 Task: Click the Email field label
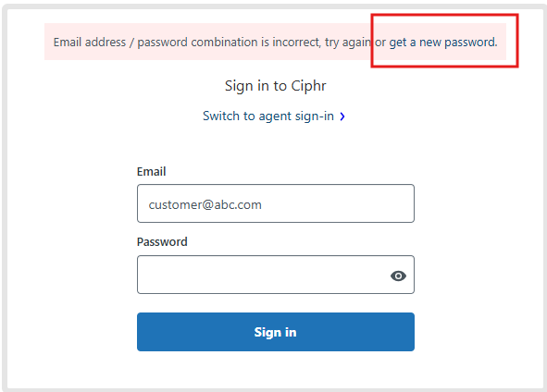click(151, 171)
